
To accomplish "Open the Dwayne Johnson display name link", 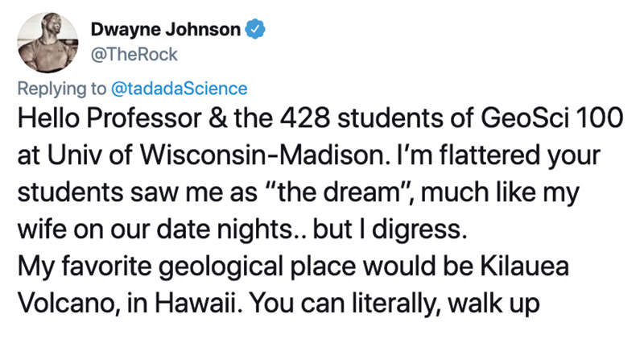I will 166,29.
